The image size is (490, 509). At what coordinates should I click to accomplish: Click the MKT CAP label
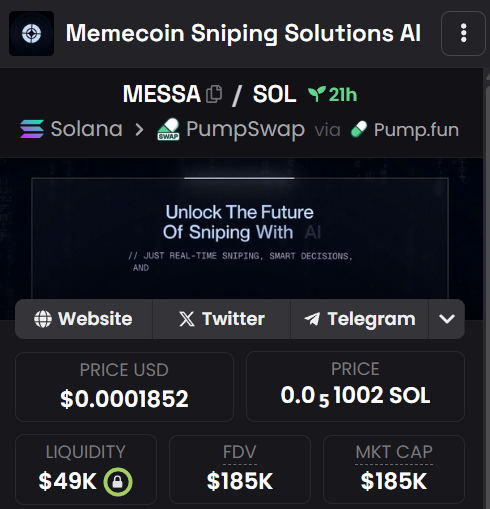(x=394, y=452)
